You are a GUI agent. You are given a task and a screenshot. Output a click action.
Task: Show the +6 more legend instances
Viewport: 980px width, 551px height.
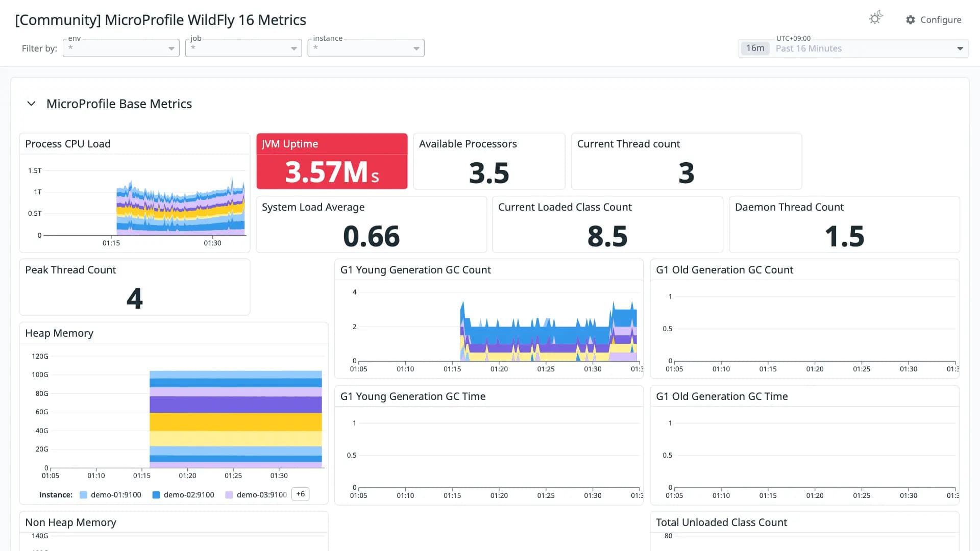tap(301, 494)
